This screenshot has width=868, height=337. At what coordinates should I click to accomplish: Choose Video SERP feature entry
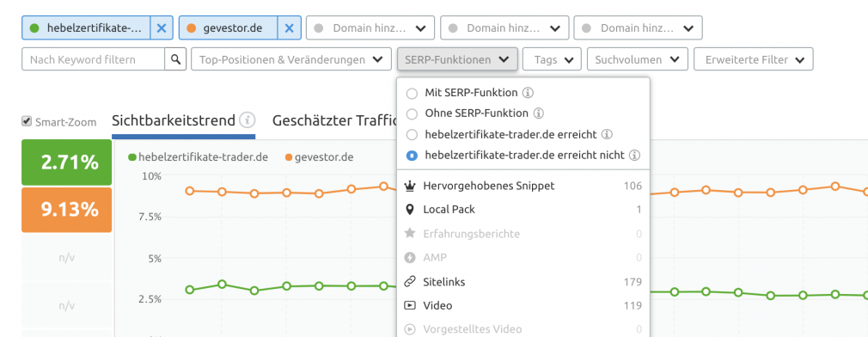tap(523, 305)
